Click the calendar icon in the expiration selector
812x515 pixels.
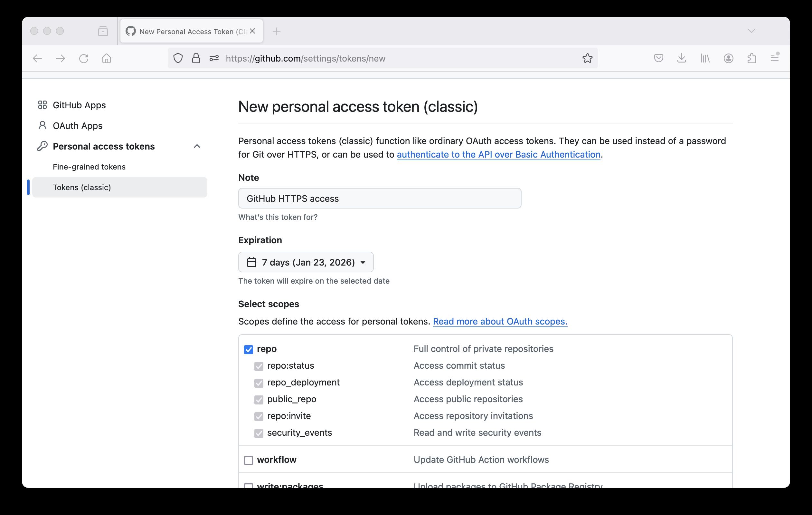[252, 262]
